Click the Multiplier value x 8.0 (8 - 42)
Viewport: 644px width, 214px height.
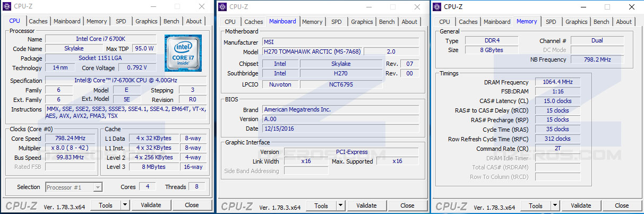(x=71, y=148)
